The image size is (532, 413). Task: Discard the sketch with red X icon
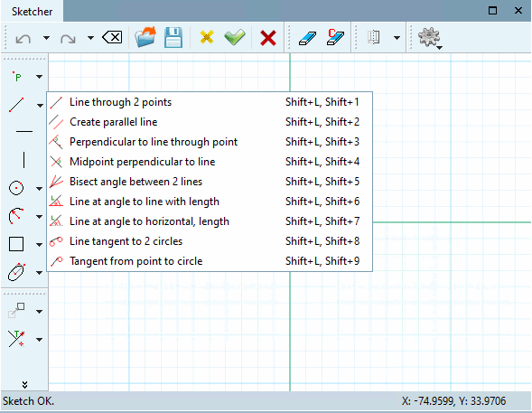tap(268, 38)
